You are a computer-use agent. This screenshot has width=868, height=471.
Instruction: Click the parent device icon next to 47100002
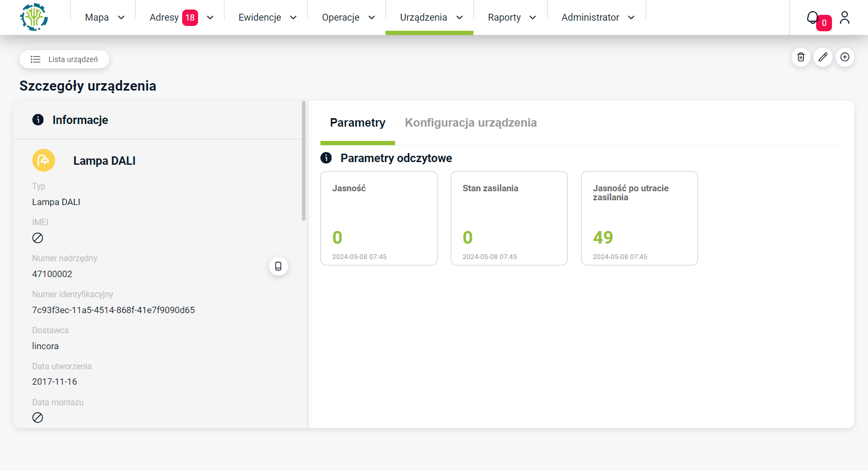[x=278, y=266]
